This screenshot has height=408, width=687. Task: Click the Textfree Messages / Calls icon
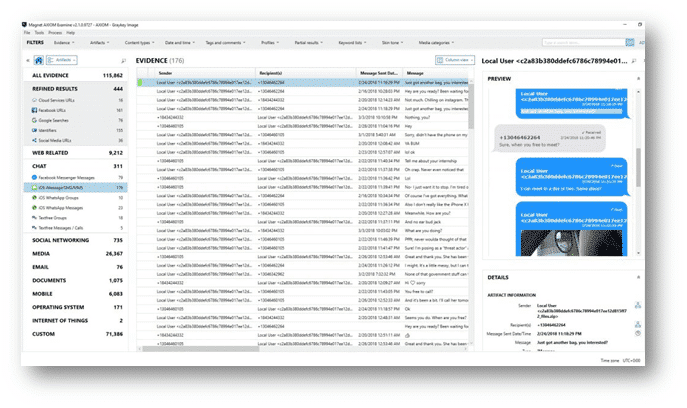pos(34,228)
